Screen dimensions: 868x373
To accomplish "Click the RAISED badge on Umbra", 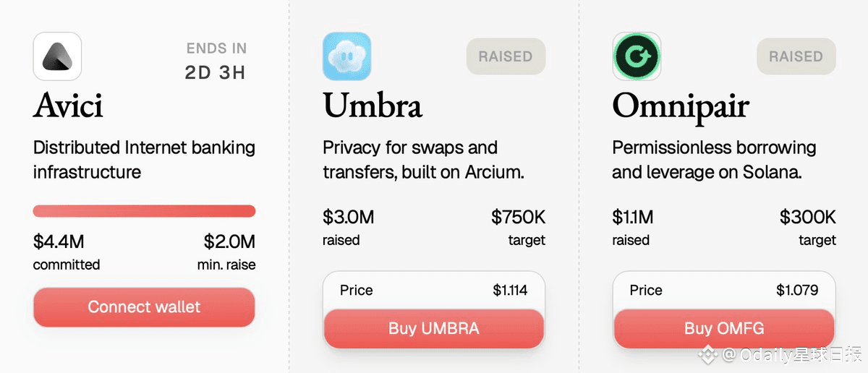I will pyautogui.click(x=506, y=56).
